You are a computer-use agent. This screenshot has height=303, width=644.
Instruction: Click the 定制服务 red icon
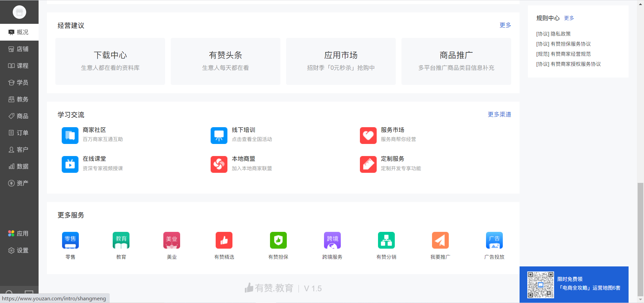[368, 164]
